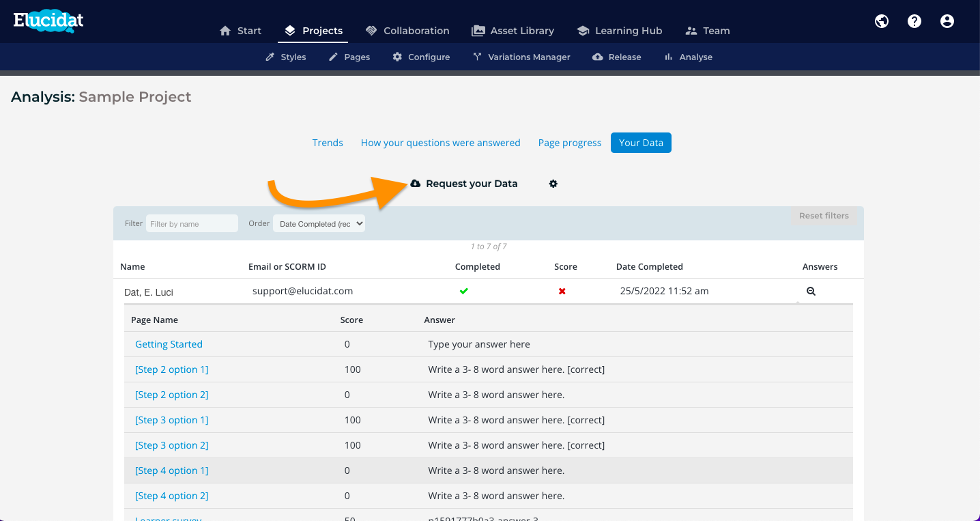Open the Team tab
This screenshot has width=980, height=521.
tap(708, 31)
